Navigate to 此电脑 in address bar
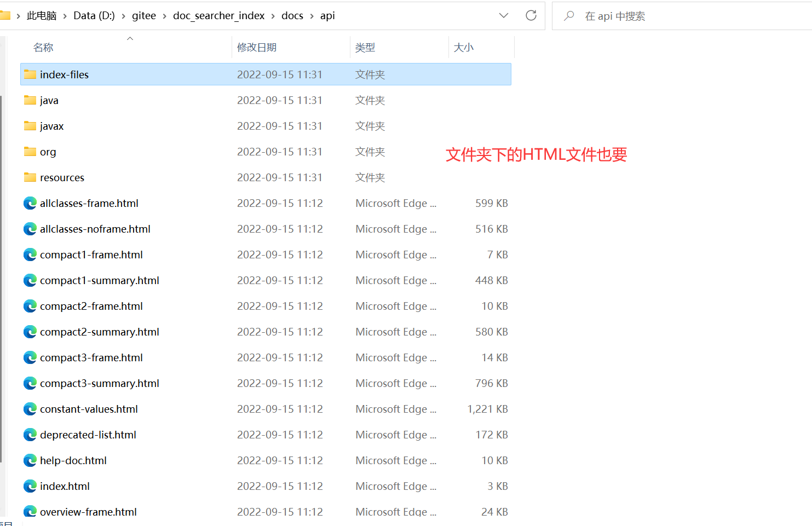The width and height of the screenshot is (812, 526). point(42,16)
